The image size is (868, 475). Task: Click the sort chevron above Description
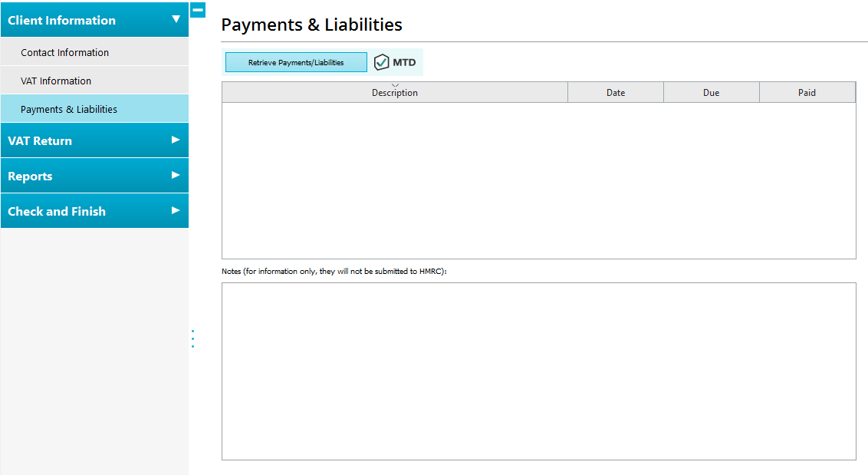click(395, 85)
